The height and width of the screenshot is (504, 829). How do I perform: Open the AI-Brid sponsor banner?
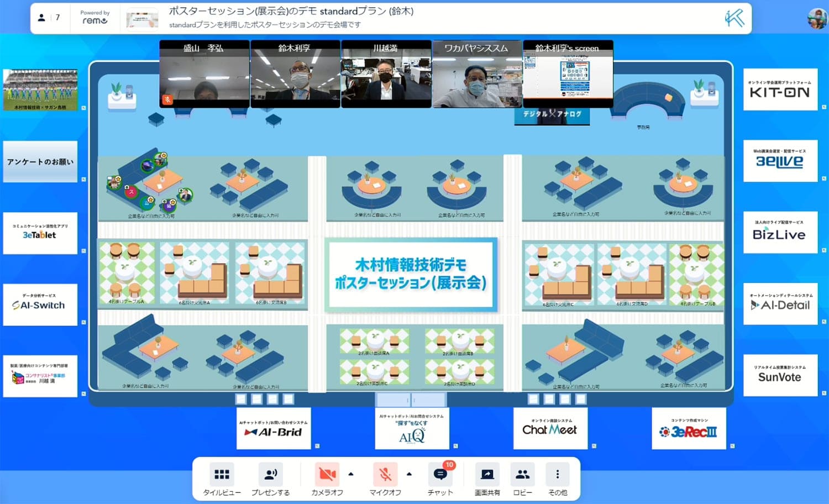click(x=274, y=428)
